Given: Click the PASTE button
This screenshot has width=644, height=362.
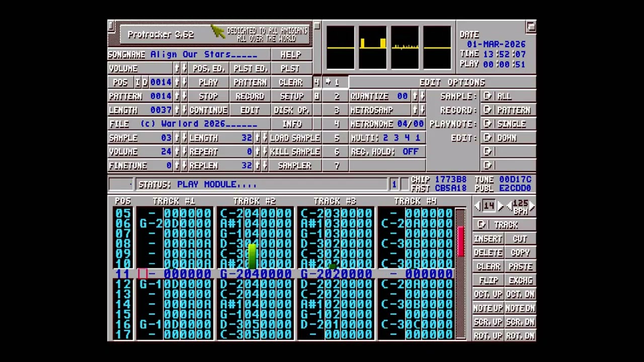Looking at the screenshot, I should [520, 266].
